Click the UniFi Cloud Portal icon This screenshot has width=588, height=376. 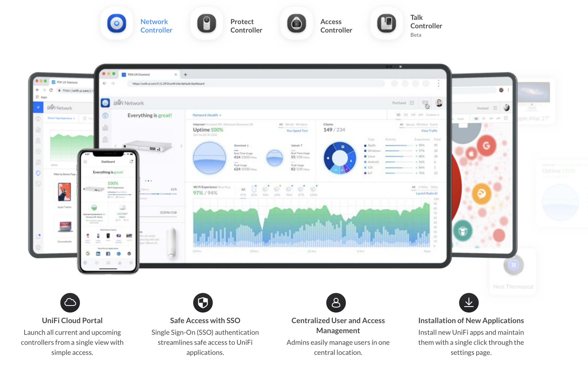[70, 300]
